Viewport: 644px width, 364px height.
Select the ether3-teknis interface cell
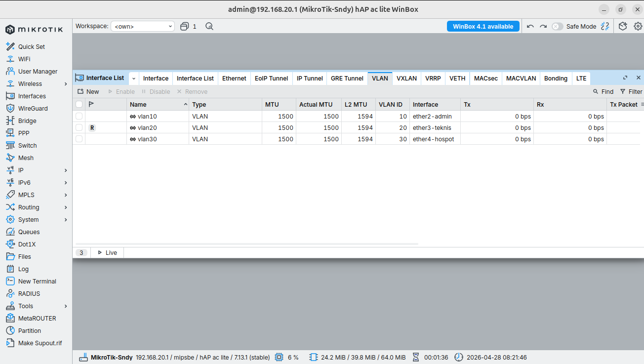click(x=435, y=127)
